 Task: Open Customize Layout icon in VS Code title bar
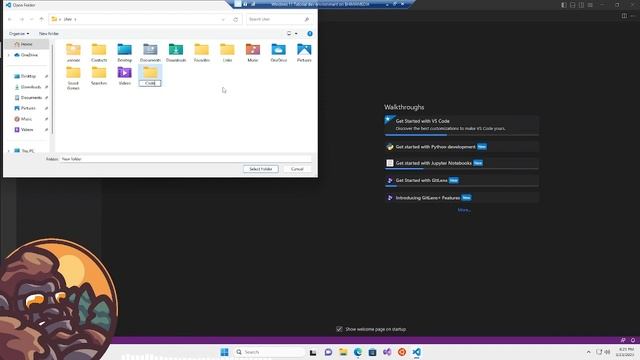(590, 5)
